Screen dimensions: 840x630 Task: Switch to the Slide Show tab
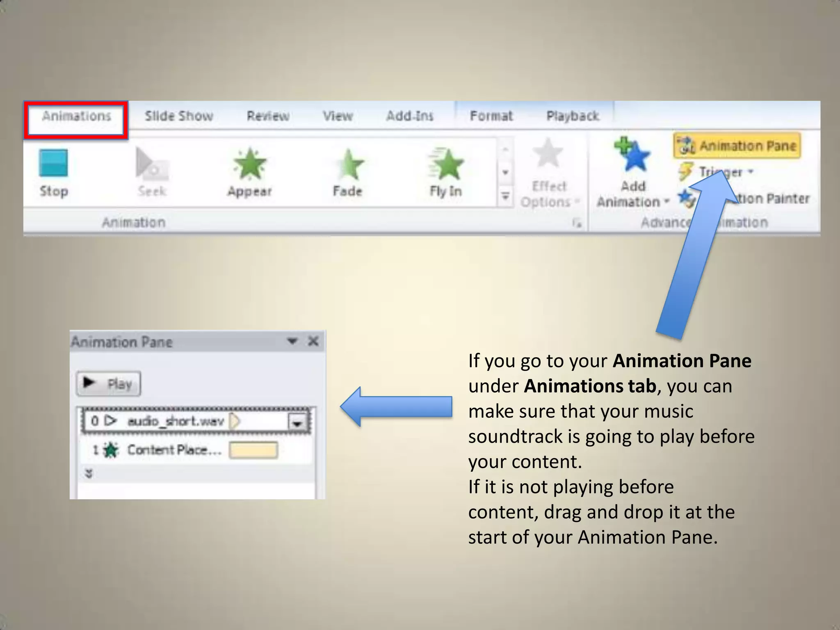pos(179,116)
